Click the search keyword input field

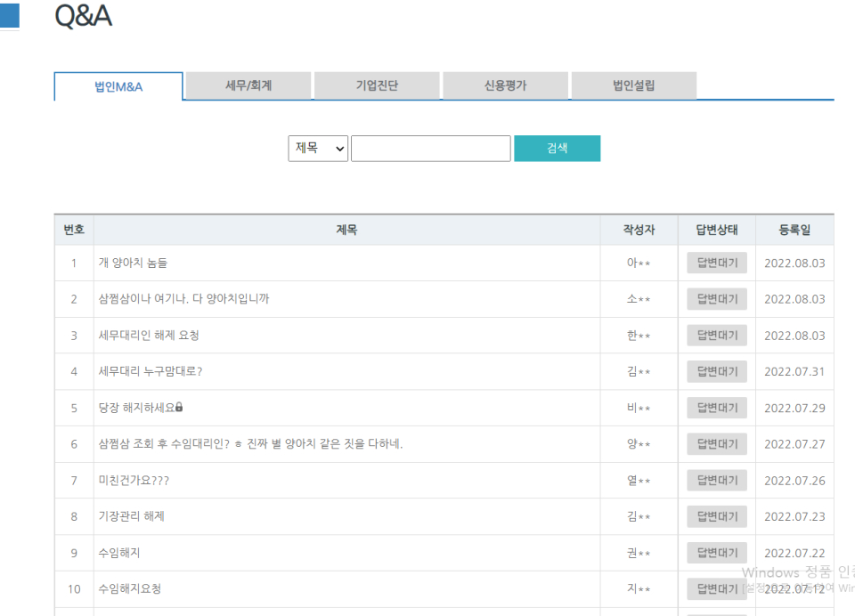tap(431, 149)
